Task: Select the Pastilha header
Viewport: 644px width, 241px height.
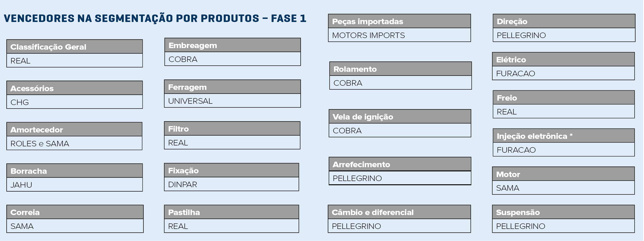Action: coord(231,212)
